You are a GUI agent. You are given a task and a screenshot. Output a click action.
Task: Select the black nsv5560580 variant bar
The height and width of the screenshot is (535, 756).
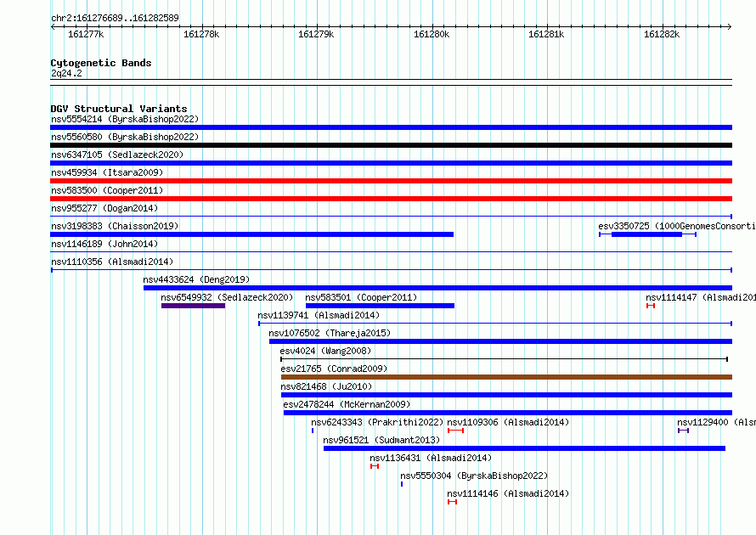pyautogui.click(x=391, y=145)
